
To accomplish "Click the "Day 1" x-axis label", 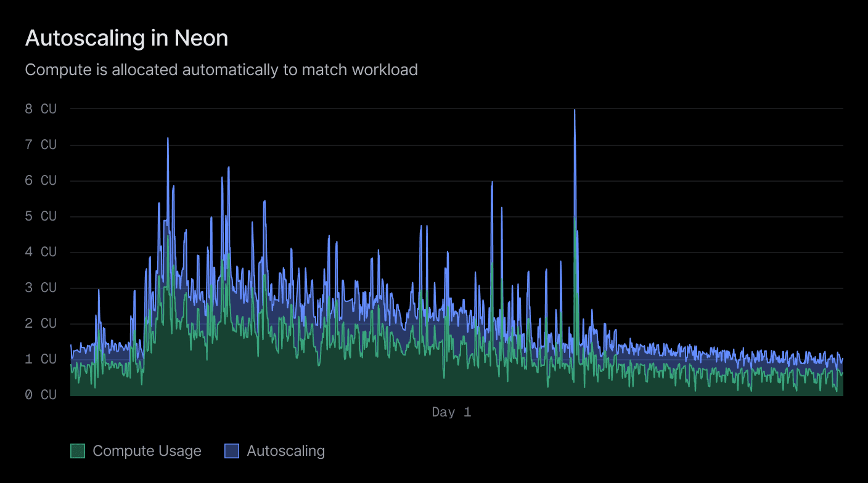I will (451, 412).
